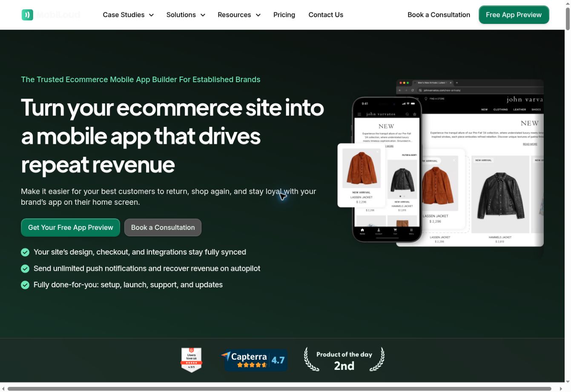Click Book a Consultation in the top navigation
Viewport: 571px width, 392px height.
[439, 15]
